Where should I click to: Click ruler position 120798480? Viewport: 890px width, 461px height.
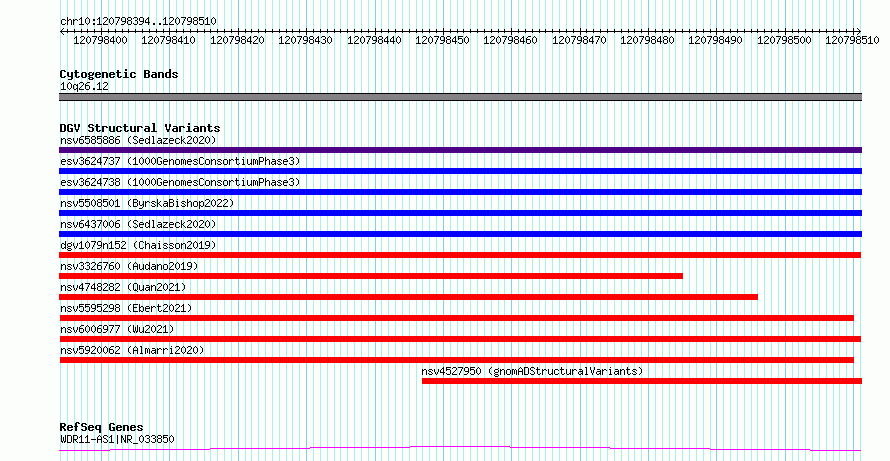(647, 40)
